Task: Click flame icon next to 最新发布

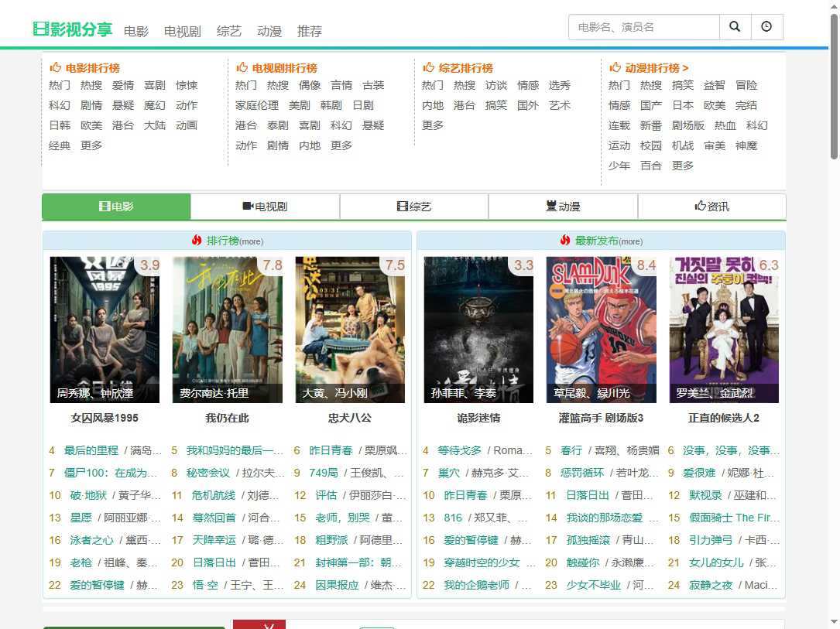Action: 565,241
